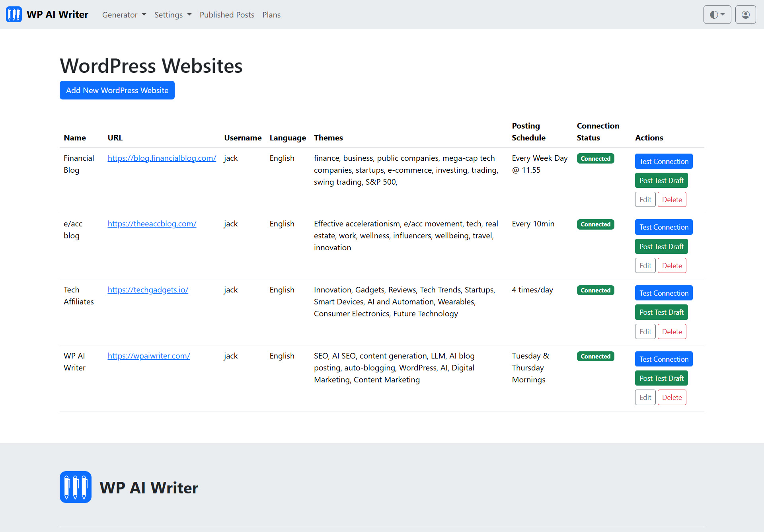
Task: Click the theme contrast icon in the navbar
Action: click(x=714, y=14)
